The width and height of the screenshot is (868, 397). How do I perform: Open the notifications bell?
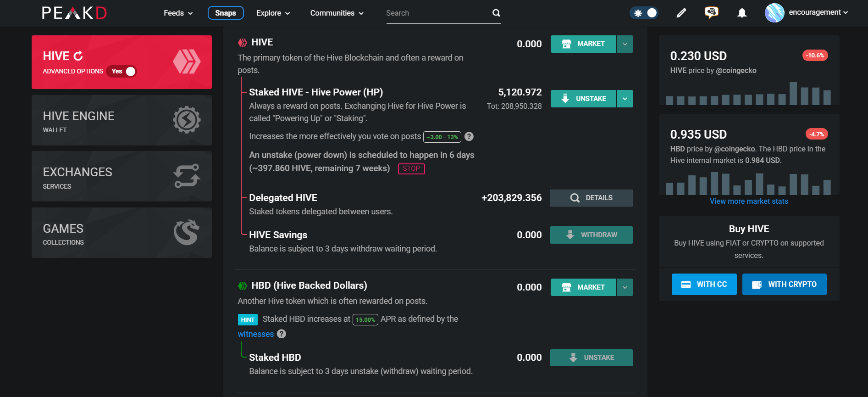[742, 13]
